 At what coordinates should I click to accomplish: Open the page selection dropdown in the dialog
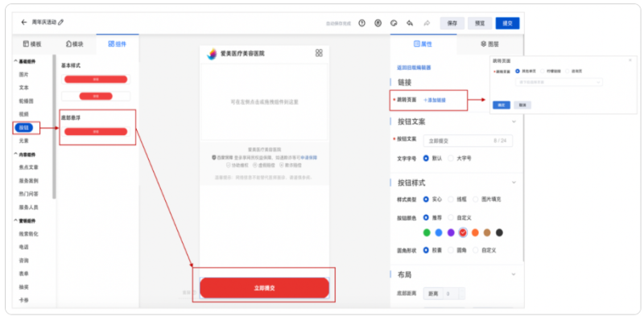[x=559, y=82]
